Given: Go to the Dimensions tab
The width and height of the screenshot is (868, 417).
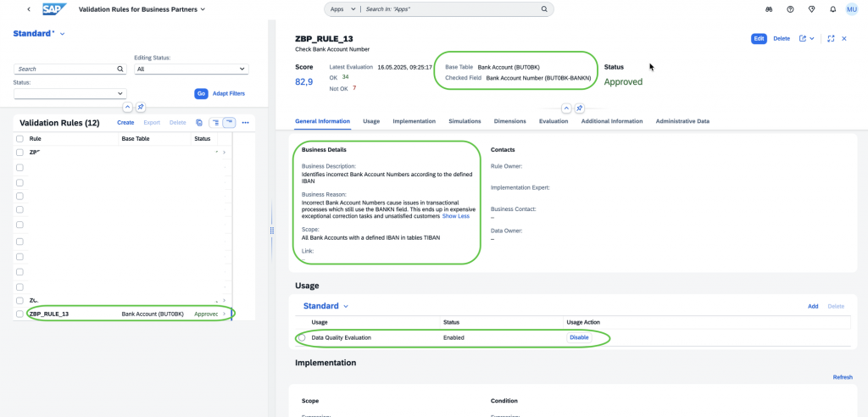Looking at the screenshot, I should click(509, 121).
